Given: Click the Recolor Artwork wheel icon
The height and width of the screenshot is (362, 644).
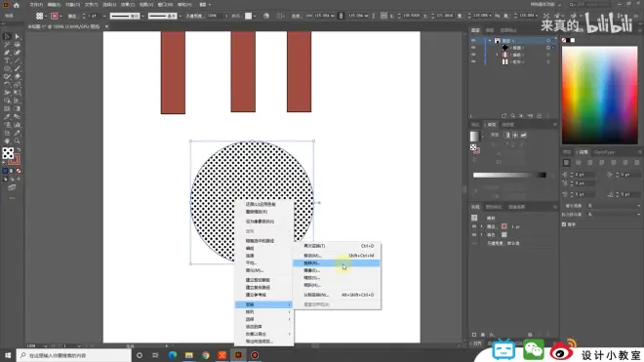Looking at the screenshot, I should pyautogui.click(x=266, y=16).
